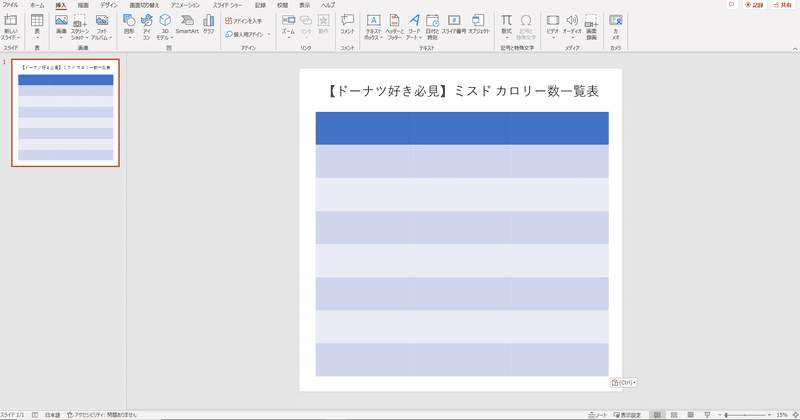Switch to the Draw (描画) tab
800x420 pixels.
pos(83,5)
